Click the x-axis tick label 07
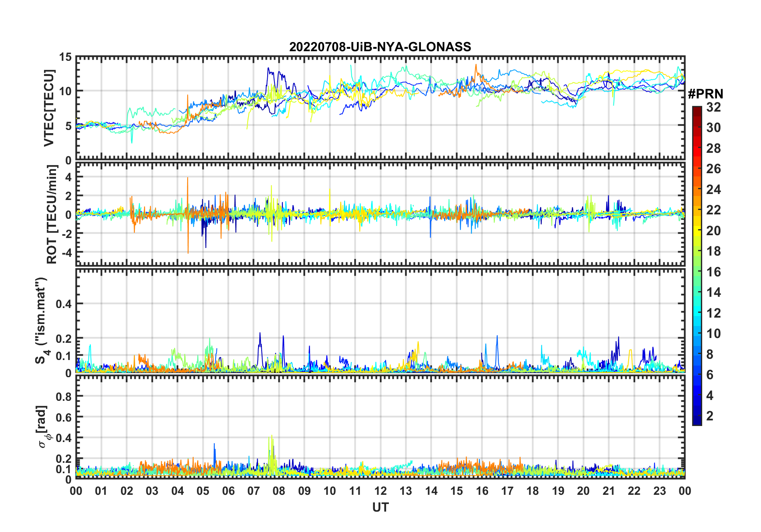Screen dimensions: 761x532 (253, 491)
